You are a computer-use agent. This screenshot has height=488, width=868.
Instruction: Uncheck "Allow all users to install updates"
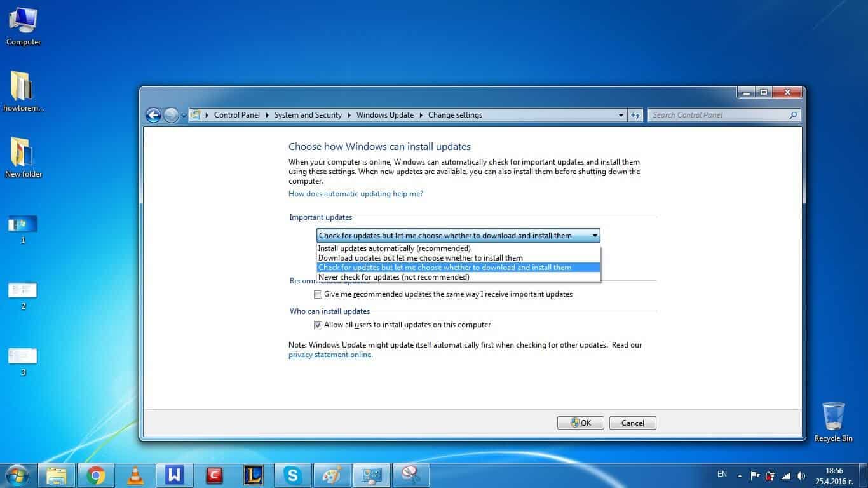[x=318, y=325]
